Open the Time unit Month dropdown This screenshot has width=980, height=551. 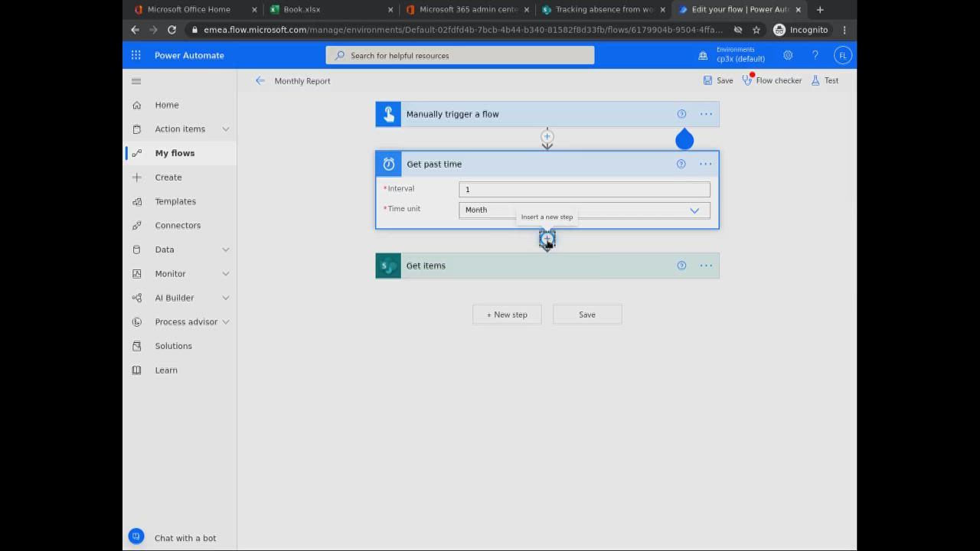point(584,210)
